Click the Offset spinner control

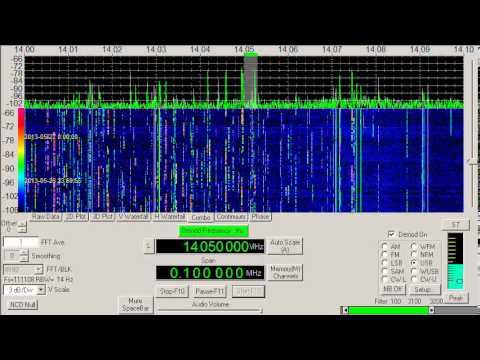tap(22, 227)
